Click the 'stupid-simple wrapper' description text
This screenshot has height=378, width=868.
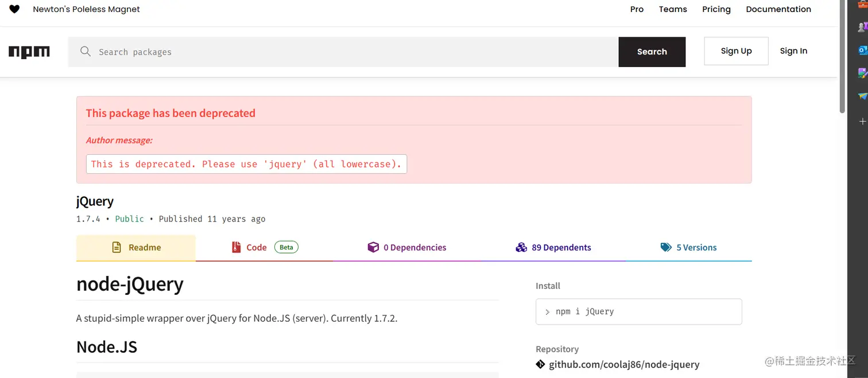click(x=237, y=318)
